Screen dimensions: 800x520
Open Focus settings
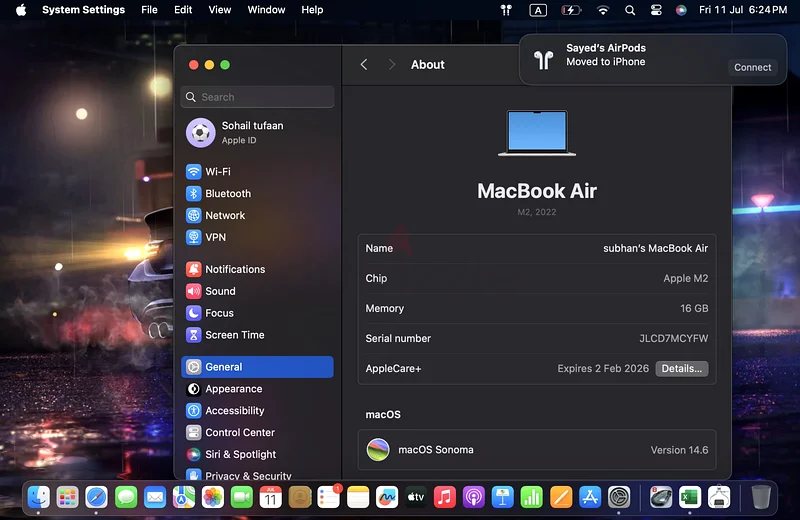click(257, 313)
